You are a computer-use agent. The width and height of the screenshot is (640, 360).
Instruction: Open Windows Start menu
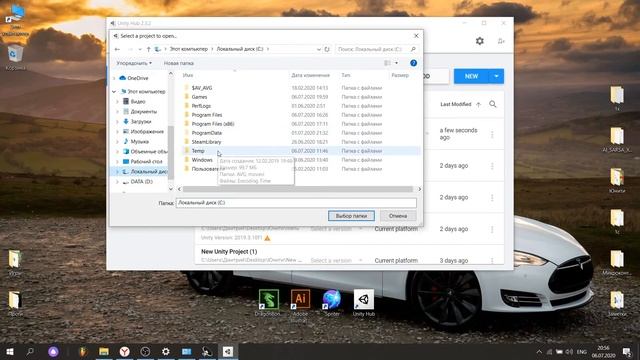coord(10,351)
